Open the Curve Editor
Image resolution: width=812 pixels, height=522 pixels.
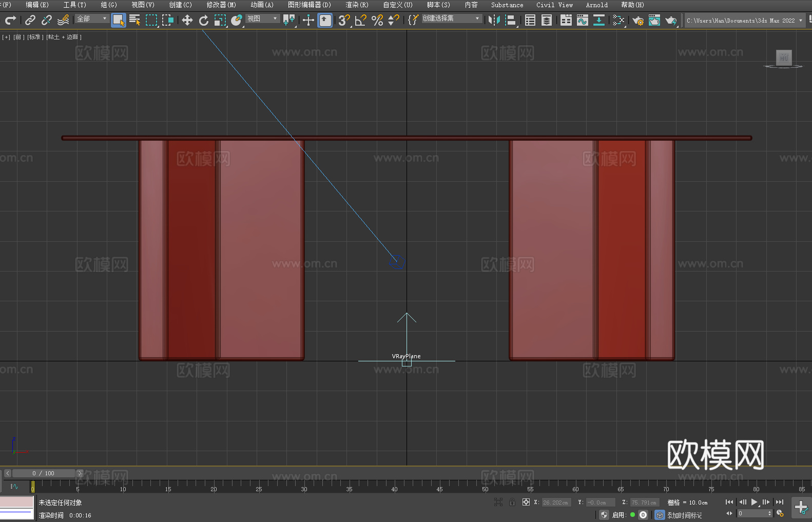click(x=583, y=20)
